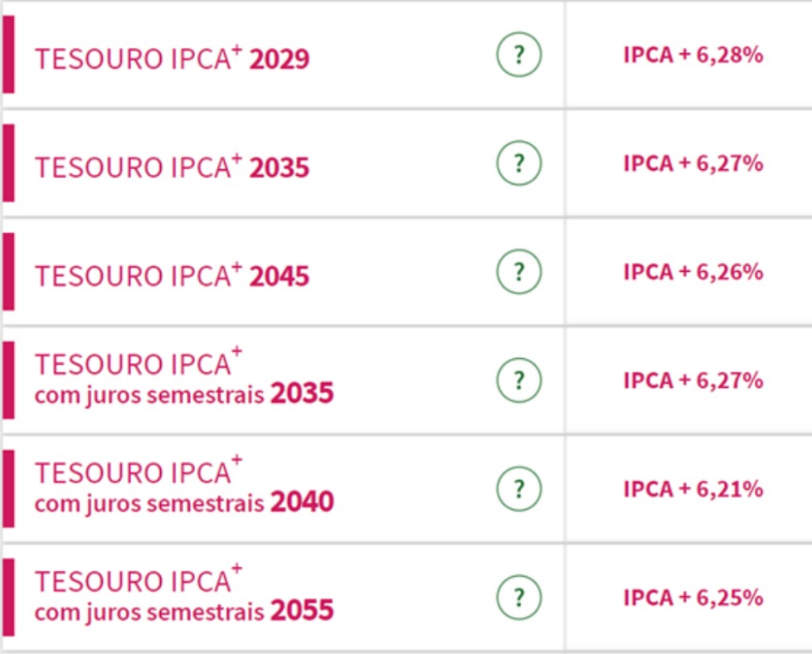Screen dimensions: 812x654
Task: Click IPCA + 6,27% rate in juros semestrais 2035 row
Action: tap(693, 380)
